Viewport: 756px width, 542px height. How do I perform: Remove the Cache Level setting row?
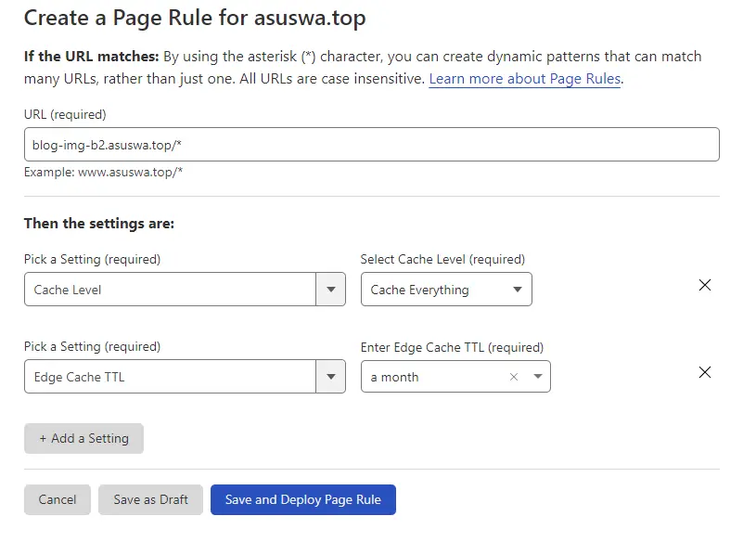coord(704,285)
